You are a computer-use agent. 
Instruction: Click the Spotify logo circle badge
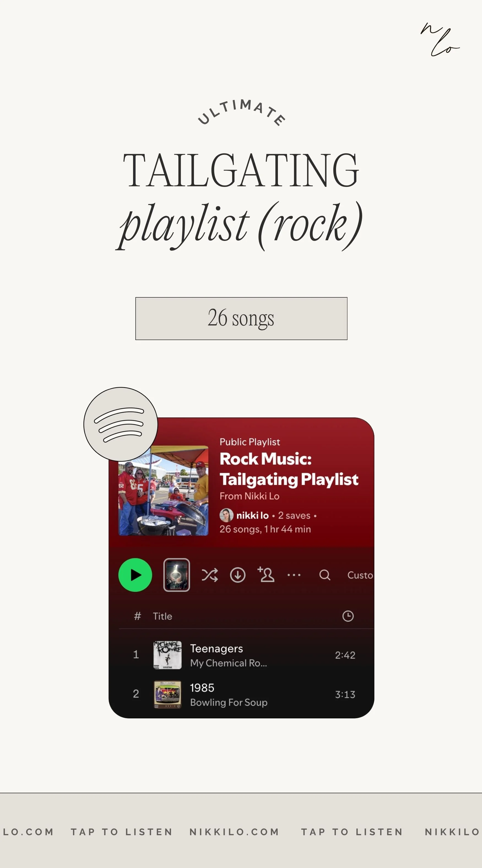(121, 424)
